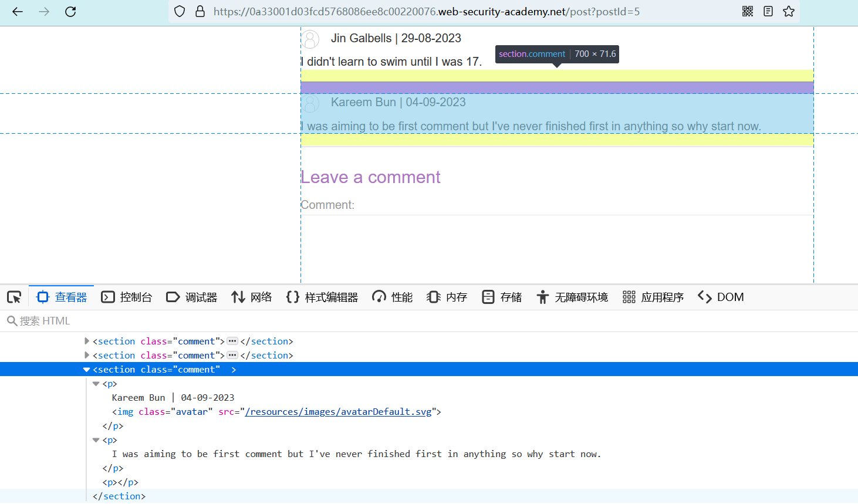Go back to the previous page
This screenshot has height=504, width=858.
click(x=18, y=12)
